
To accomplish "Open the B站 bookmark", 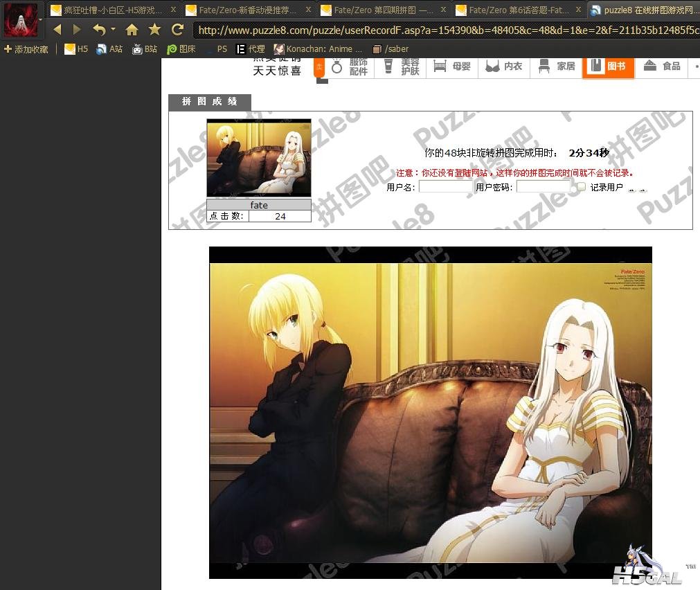I will coord(145,49).
